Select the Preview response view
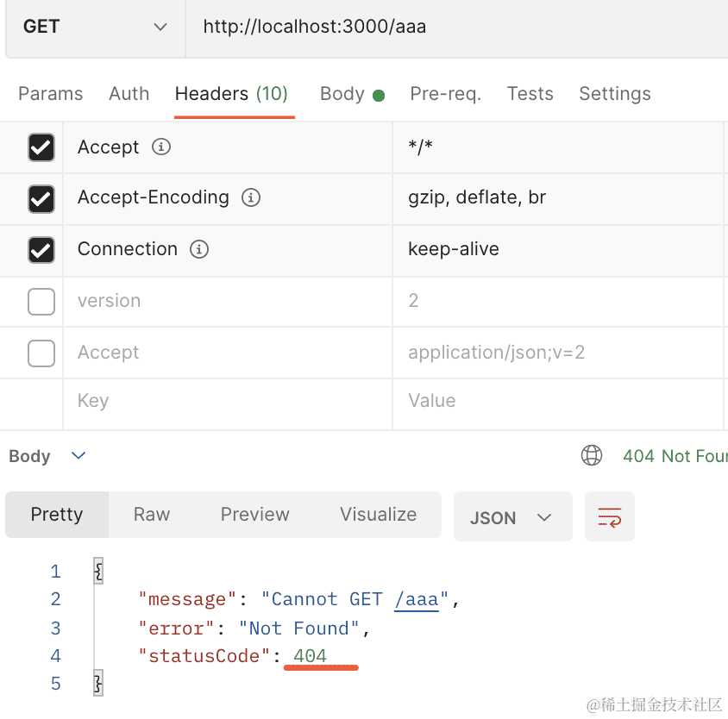Screen dimensions: 728x719 [x=254, y=515]
